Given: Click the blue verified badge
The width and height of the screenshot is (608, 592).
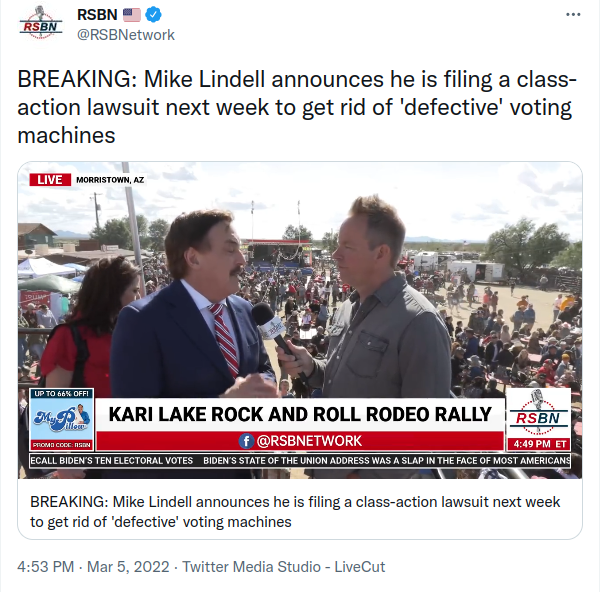Looking at the screenshot, I should click(x=155, y=15).
